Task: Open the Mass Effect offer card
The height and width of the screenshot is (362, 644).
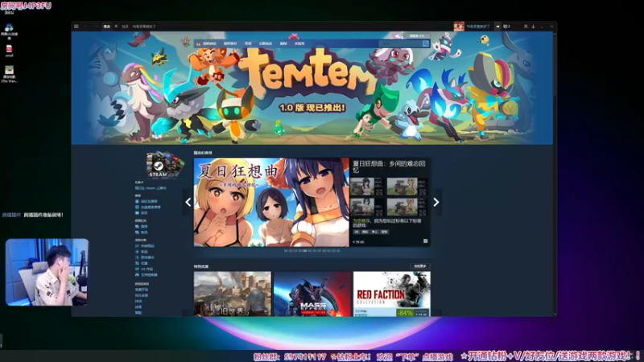Action: point(312,294)
